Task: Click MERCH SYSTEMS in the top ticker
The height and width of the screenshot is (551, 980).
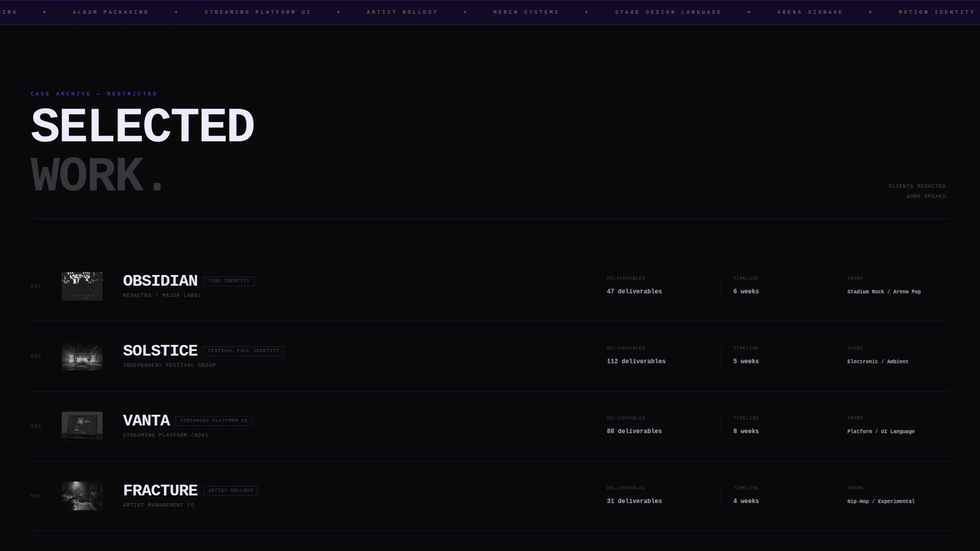Action: tap(526, 12)
